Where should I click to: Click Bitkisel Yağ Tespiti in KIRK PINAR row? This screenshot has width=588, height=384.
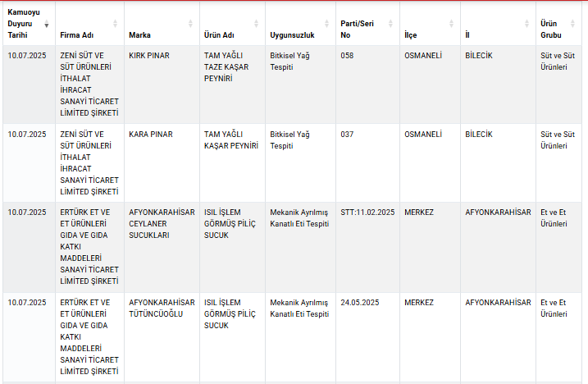[289, 62]
